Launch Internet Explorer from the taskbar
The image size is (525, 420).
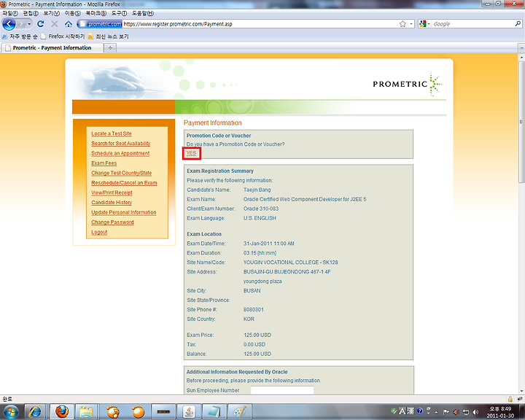click(35, 412)
